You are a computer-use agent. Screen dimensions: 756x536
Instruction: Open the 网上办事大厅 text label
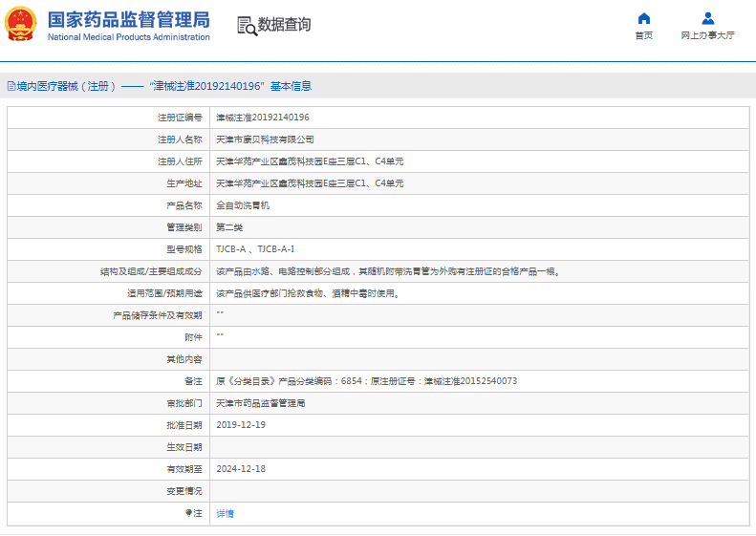coord(707,35)
